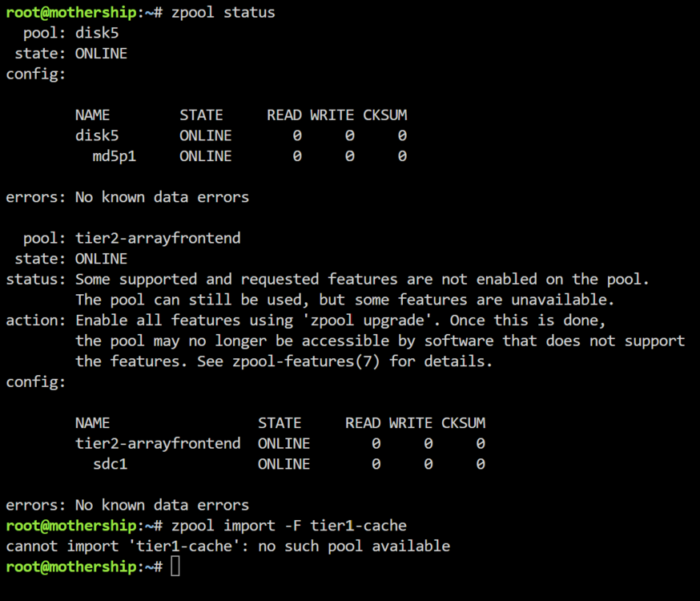Click the WRITE header in disk5 table
This screenshot has height=601, width=700.
pyautogui.click(x=332, y=115)
